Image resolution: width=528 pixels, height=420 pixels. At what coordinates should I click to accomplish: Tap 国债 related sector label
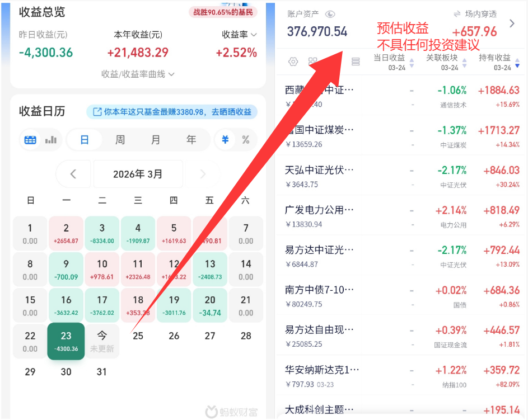[x=460, y=305]
